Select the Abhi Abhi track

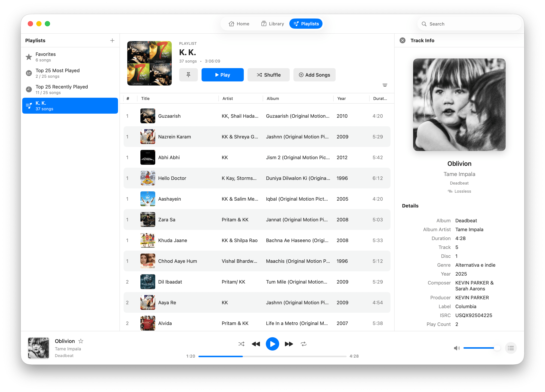coord(257,158)
